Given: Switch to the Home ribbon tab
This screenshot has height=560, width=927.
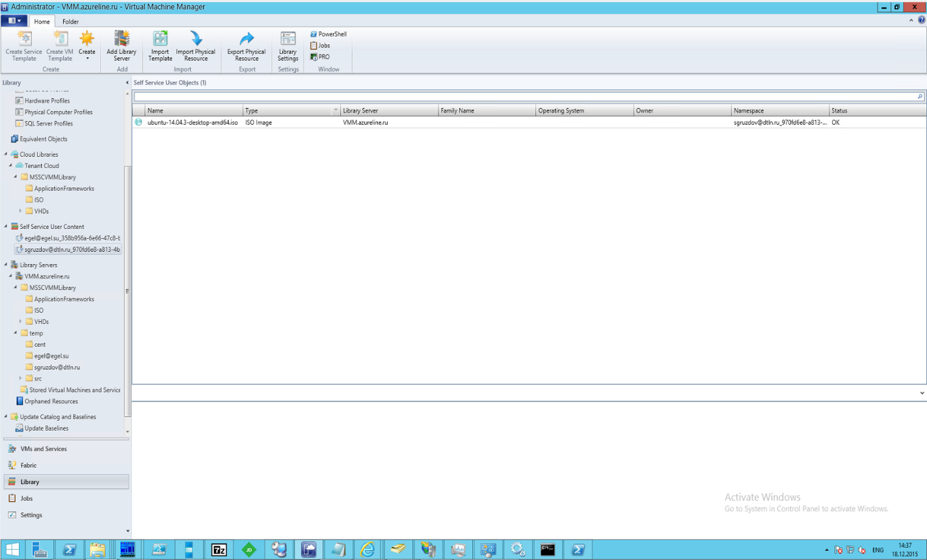Looking at the screenshot, I should [42, 21].
